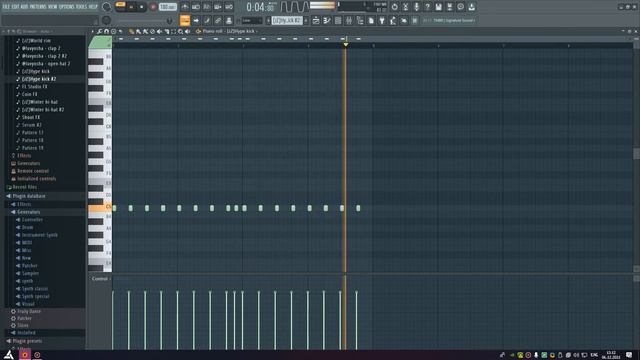Open piano roll menu arrow
Screen dimensions: 640x360
[93, 31]
